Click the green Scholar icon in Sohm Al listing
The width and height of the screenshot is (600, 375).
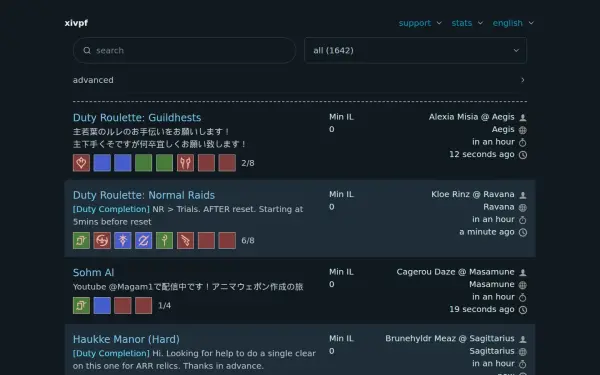[82, 306]
